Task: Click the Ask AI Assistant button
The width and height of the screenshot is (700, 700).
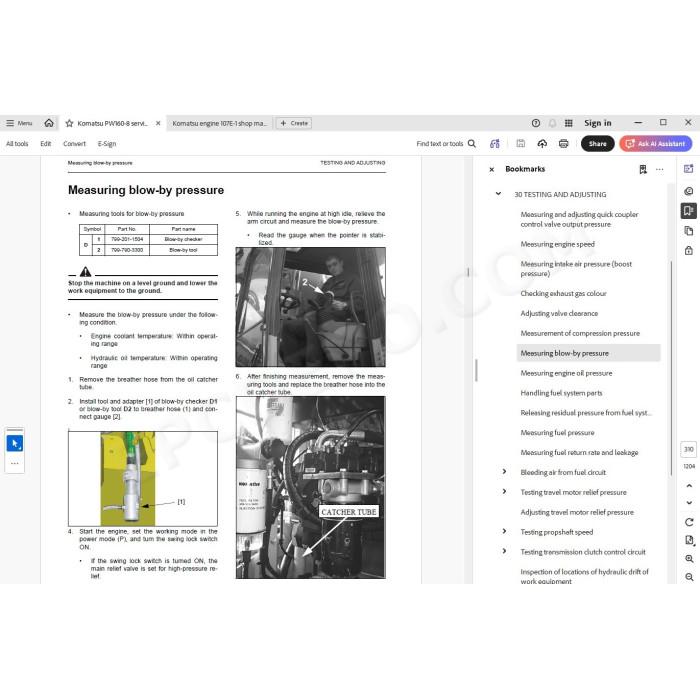Action: 655,144
